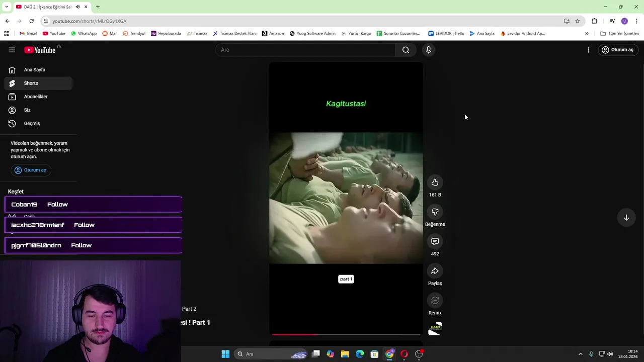
Task: Open the Remix option
Action: 435,301
